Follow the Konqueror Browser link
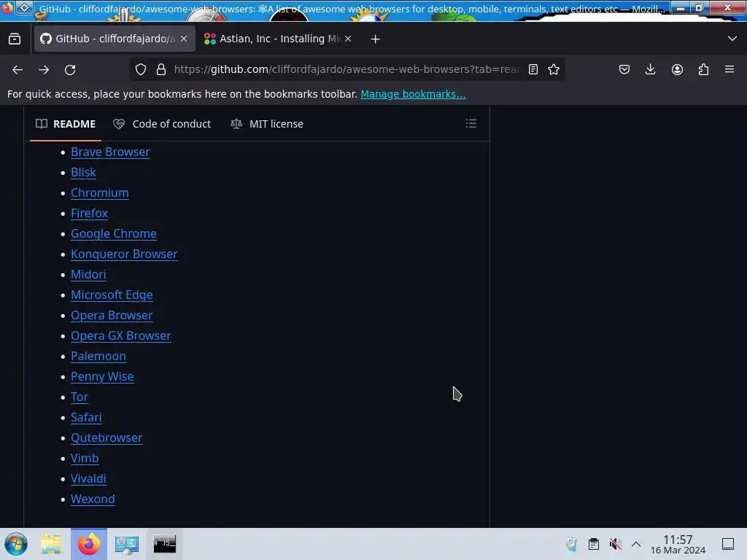The width and height of the screenshot is (747, 560). tap(124, 254)
